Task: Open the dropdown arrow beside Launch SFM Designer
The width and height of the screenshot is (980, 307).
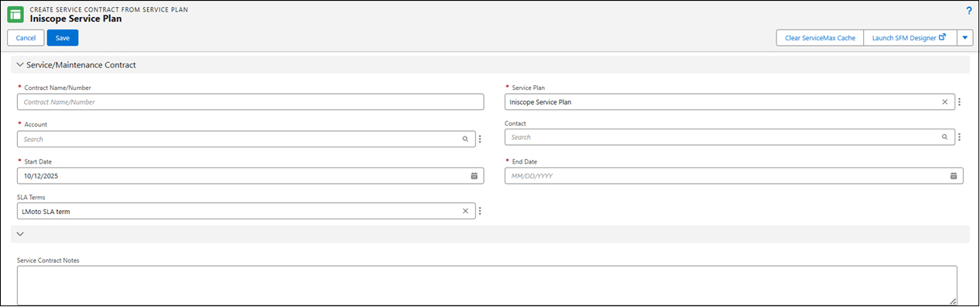Action: (x=965, y=38)
